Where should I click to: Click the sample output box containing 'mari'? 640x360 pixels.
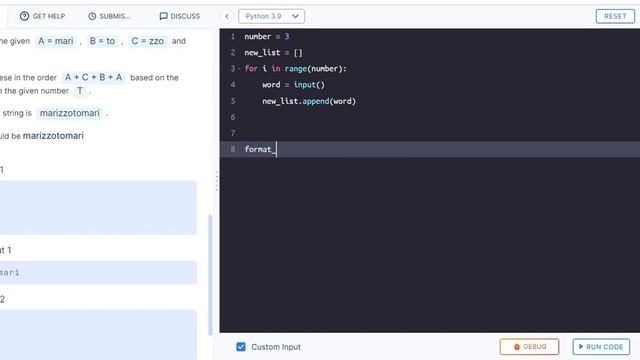(98, 272)
